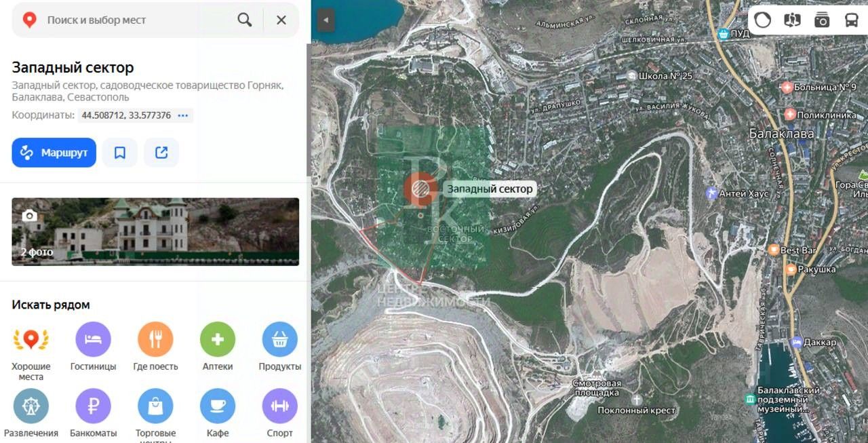868x443 pixels.
Task: Click the 'Балаклавский подземный музейный' marker
Action: (750, 399)
